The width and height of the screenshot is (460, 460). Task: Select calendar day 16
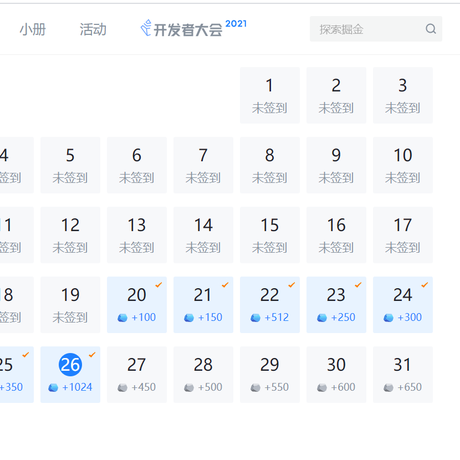(336, 235)
